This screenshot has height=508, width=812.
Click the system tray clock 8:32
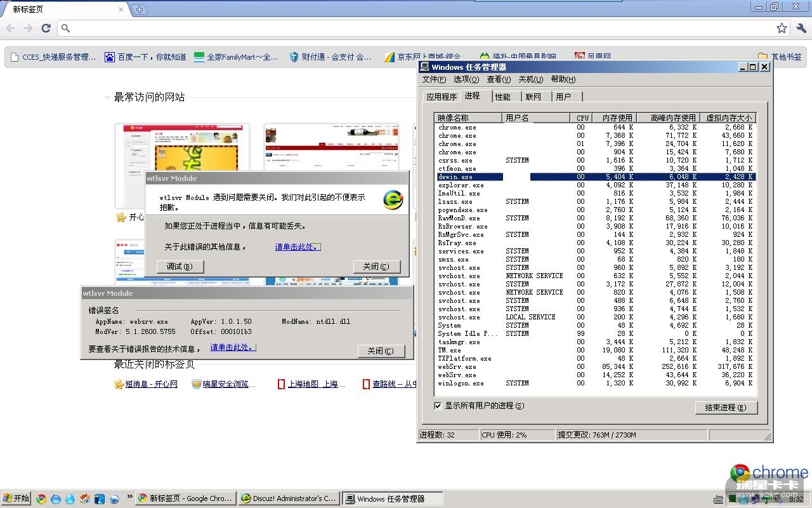[796, 499]
